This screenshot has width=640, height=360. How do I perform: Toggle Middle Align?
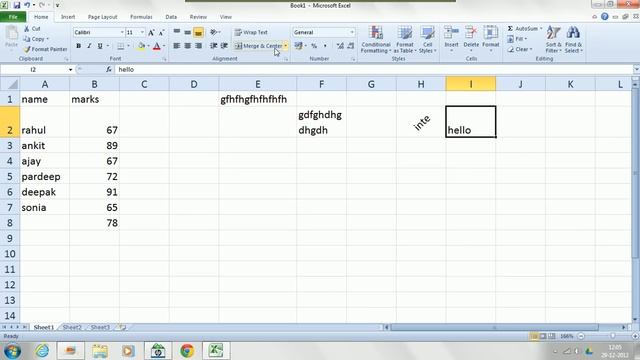pyautogui.click(x=187, y=32)
